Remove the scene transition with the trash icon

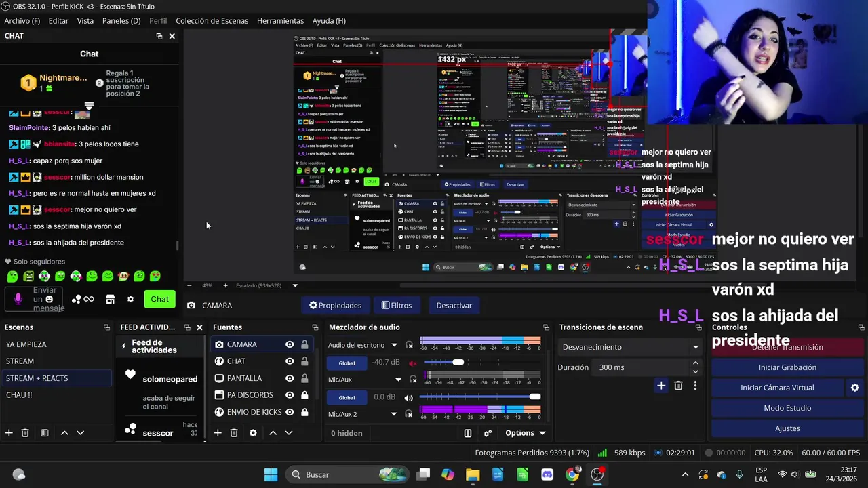(678, 386)
